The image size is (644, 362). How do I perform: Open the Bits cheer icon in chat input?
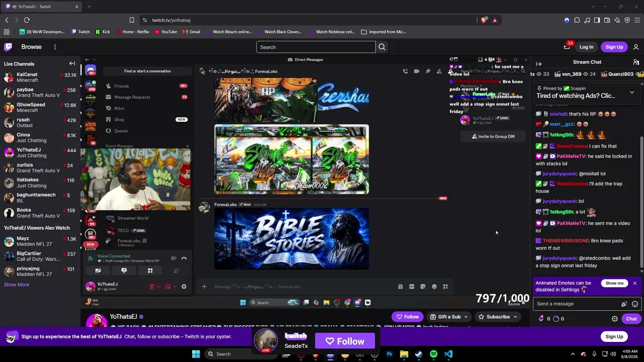tap(624, 304)
